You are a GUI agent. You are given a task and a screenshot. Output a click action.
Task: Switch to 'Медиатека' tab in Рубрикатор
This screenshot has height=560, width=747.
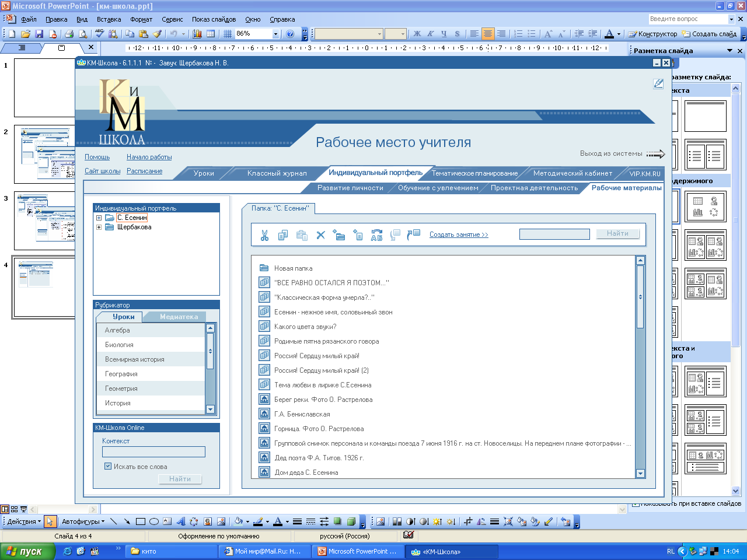tap(179, 317)
